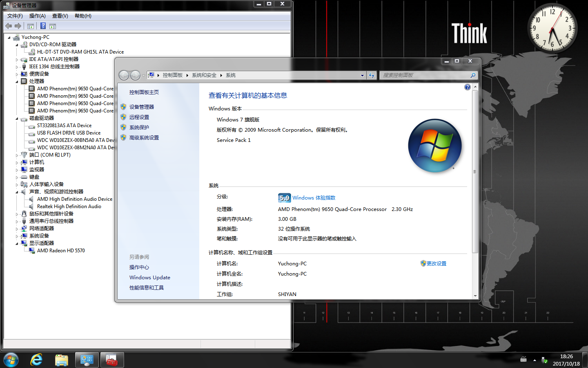
Task: Open Windows Update link
Action: 150,277
